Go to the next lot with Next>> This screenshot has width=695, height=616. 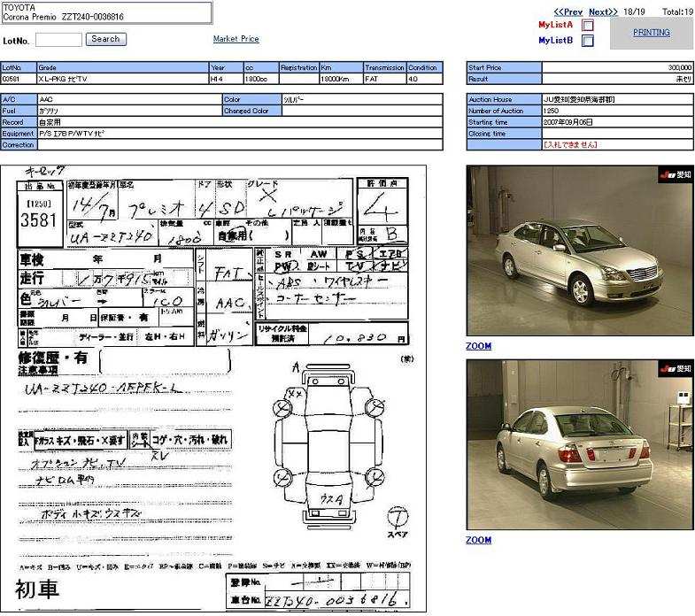point(603,12)
